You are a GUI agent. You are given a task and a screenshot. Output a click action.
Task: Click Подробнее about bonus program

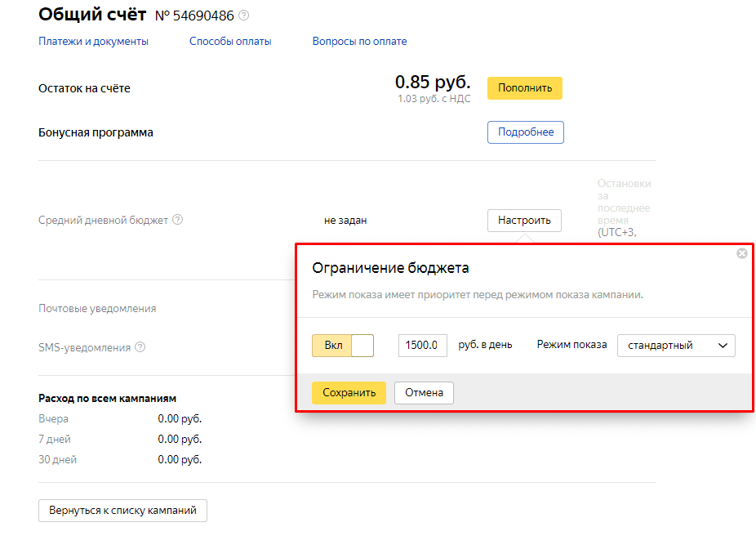pyautogui.click(x=525, y=132)
